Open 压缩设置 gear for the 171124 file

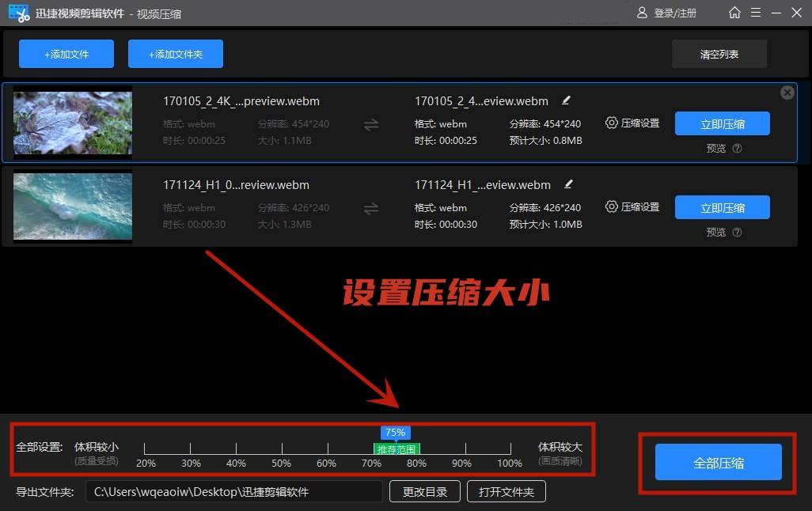(632, 207)
